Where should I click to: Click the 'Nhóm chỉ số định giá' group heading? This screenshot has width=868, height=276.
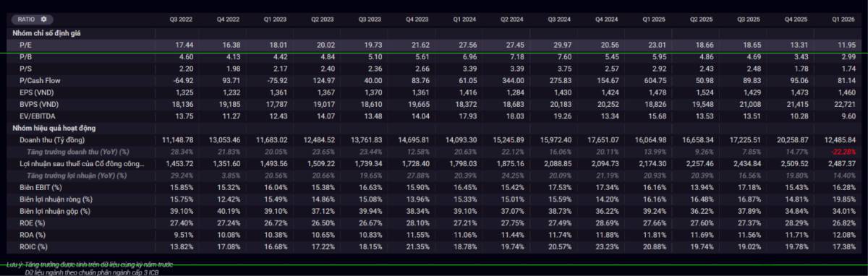(x=47, y=33)
